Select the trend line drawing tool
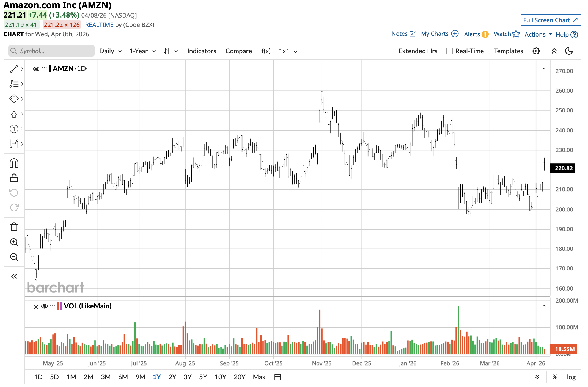588x387 pixels. point(14,69)
